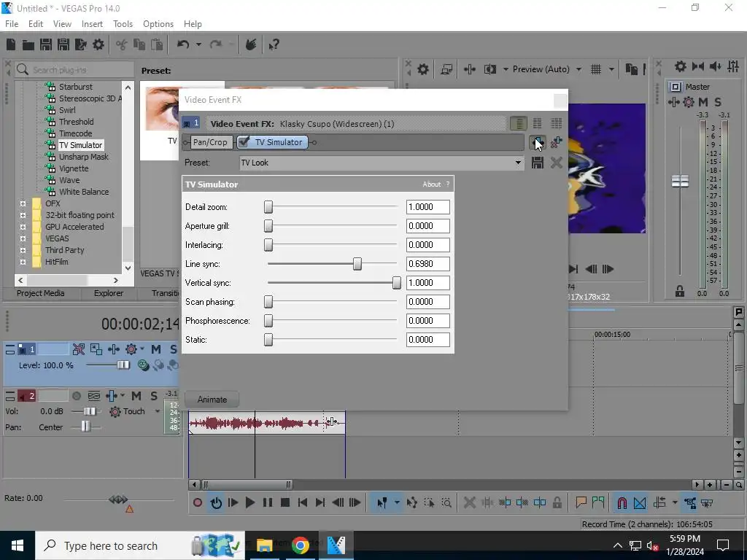Screen dimensions: 747x560
Task: Click the About link in TV Simulator
Action: tap(432, 184)
